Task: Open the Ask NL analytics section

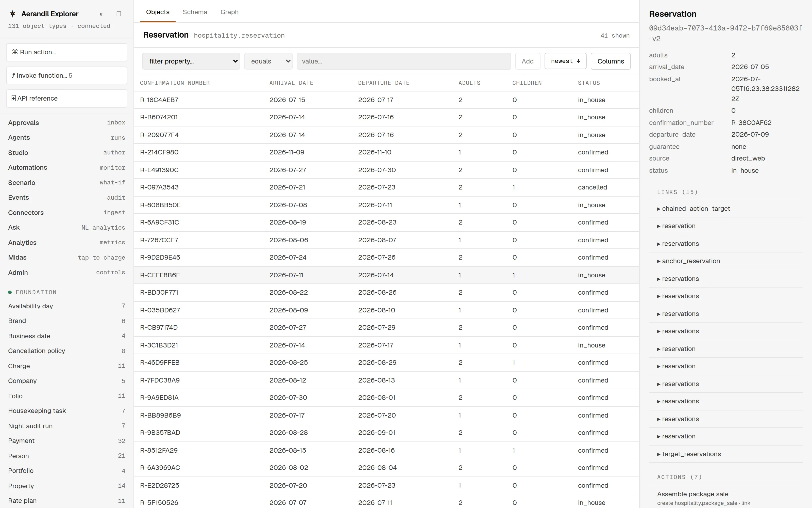Action: (67, 228)
